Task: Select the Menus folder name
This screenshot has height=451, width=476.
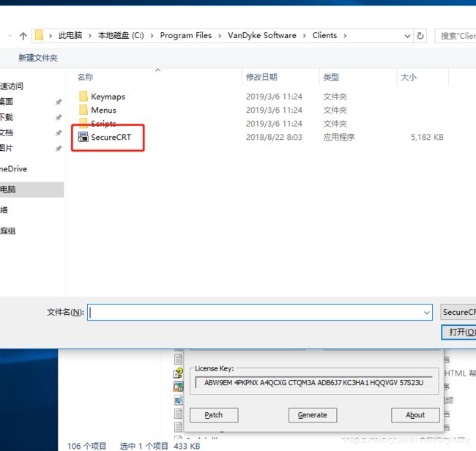Action: coord(103,110)
